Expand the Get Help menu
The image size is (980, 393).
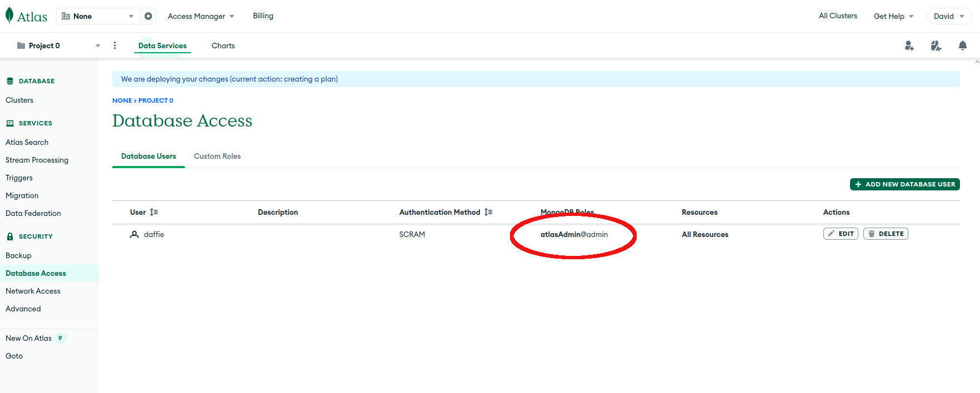coord(893,16)
